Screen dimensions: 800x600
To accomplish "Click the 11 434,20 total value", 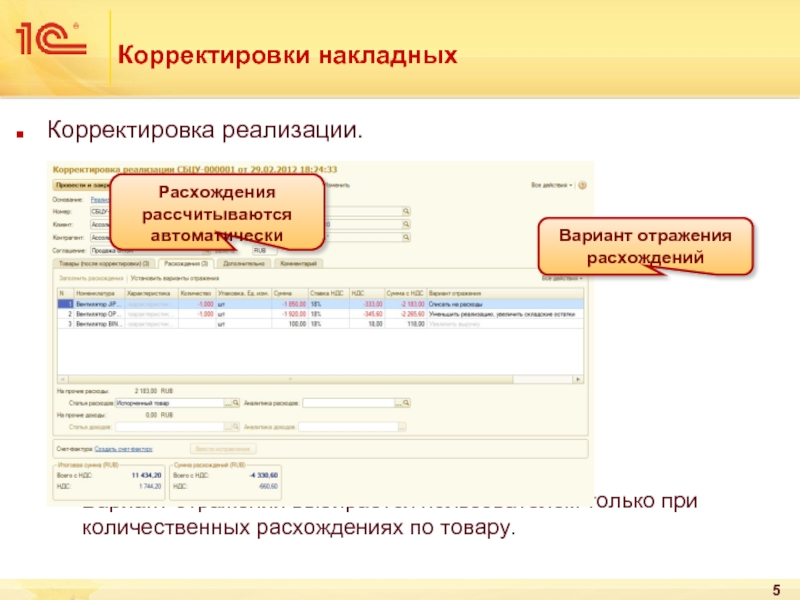I will pos(146,476).
